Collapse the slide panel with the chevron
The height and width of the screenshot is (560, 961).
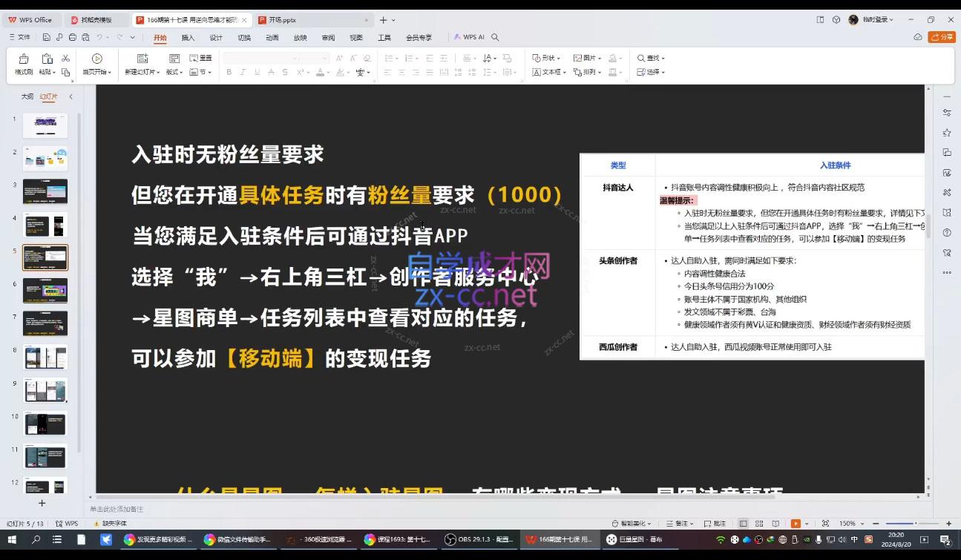click(x=71, y=96)
